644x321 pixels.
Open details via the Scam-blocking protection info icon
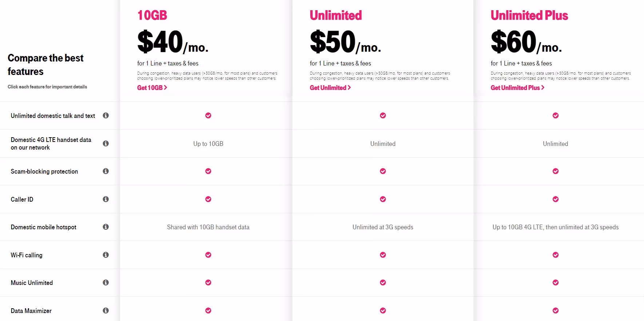click(106, 171)
